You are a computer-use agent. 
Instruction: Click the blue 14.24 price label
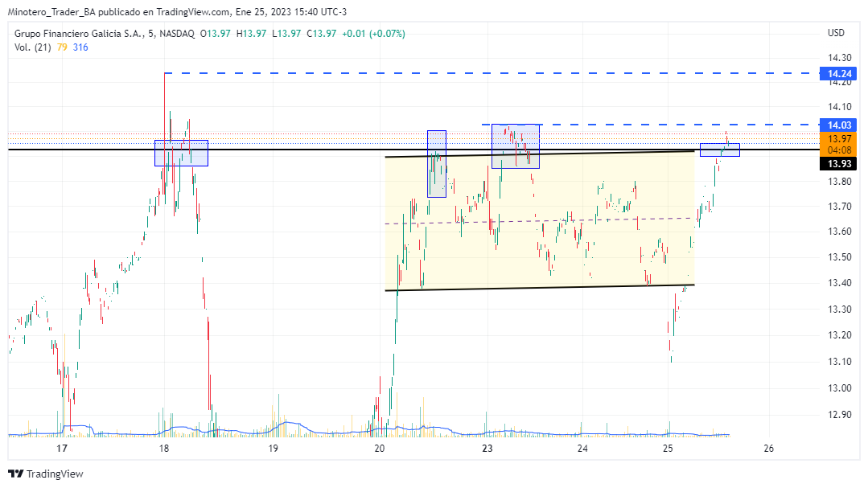pos(835,73)
